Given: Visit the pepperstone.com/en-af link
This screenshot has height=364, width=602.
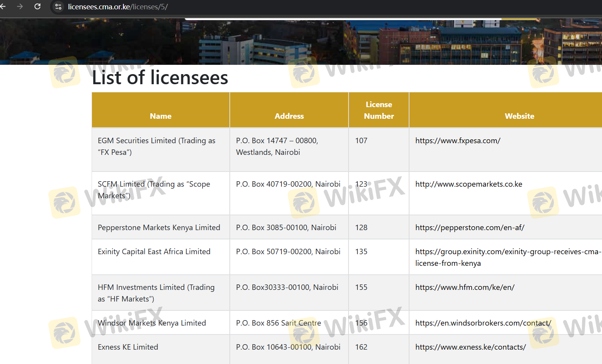Looking at the screenshot, I should (x=470, y=227).
